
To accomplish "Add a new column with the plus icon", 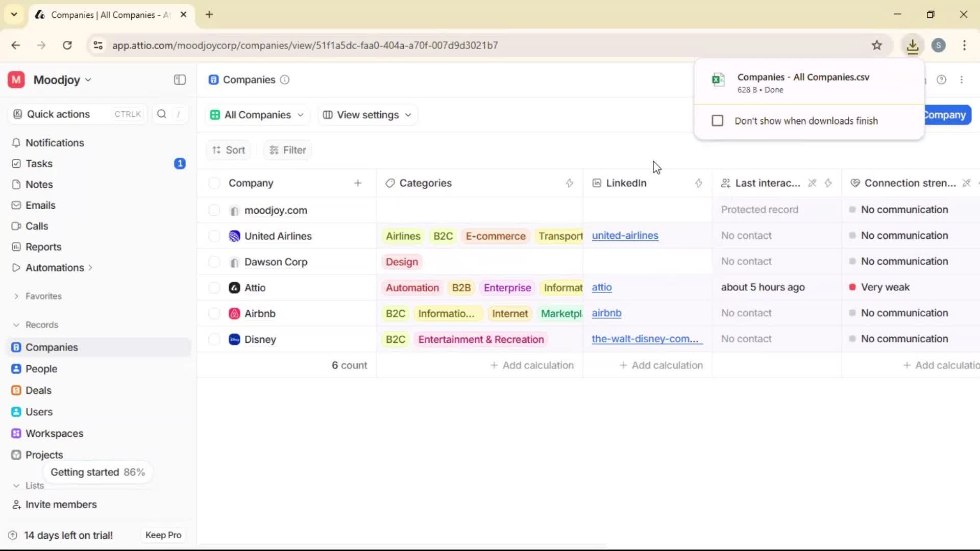I will 358,183.
